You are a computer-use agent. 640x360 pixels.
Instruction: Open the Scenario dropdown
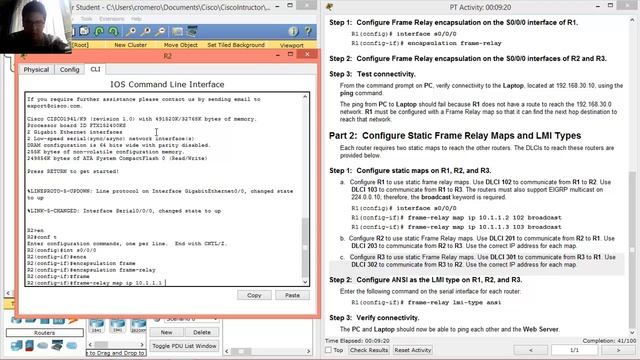point(191,319)
